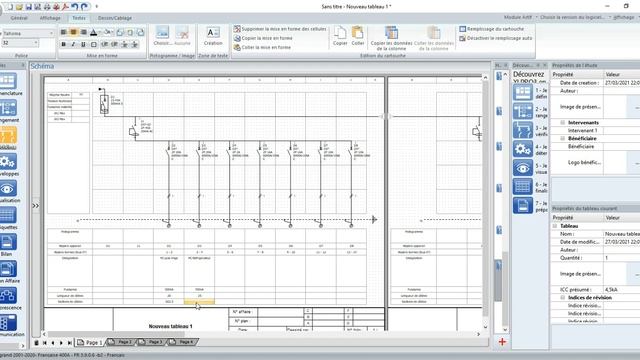Click the PDF export icon in quick access bar
This screenshot has width=640, height=360.
tap(66, 7)
